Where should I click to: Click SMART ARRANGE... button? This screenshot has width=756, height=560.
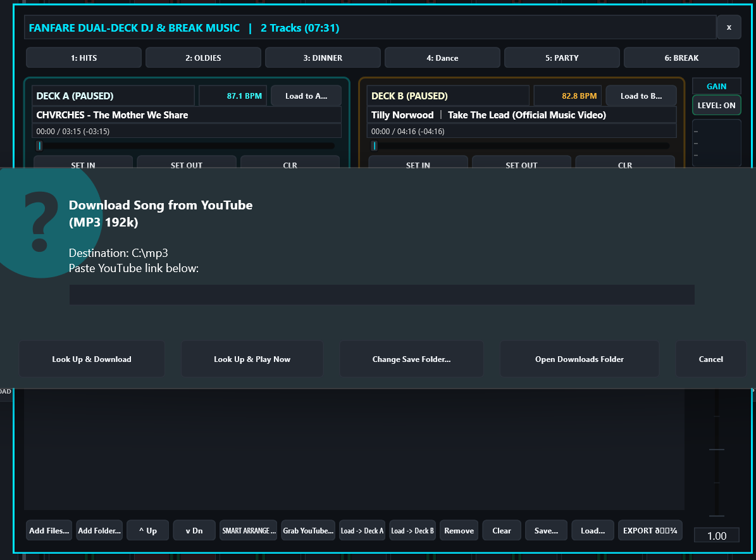(249, 531)
